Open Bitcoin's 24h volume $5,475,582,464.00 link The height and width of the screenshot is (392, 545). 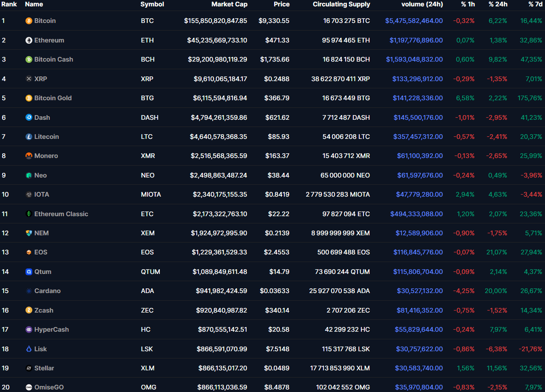[414, 21]
